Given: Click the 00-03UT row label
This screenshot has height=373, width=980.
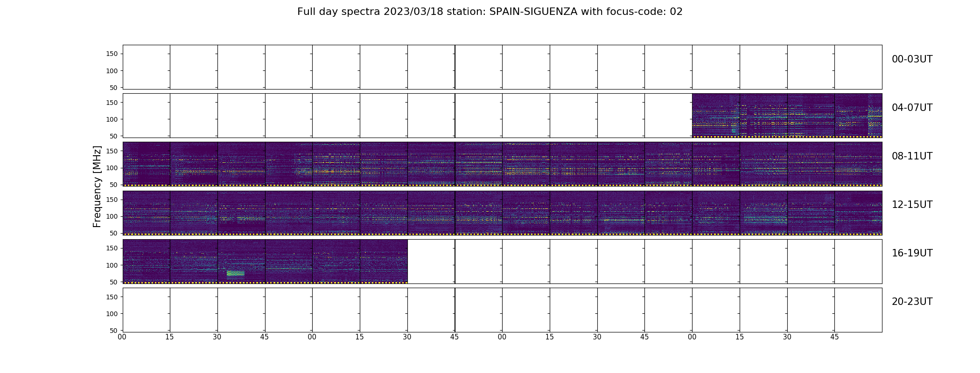Looking at the screenshot, I should tap(912, 59).
